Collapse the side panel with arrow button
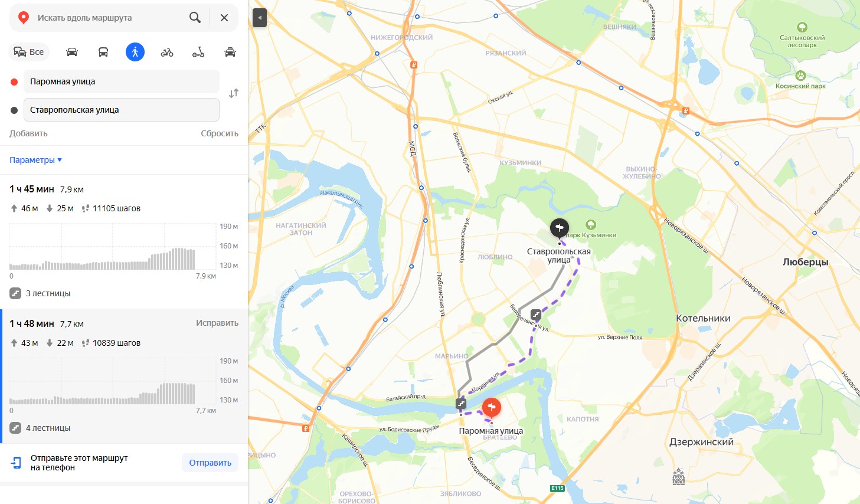 (x=260, y=18)
